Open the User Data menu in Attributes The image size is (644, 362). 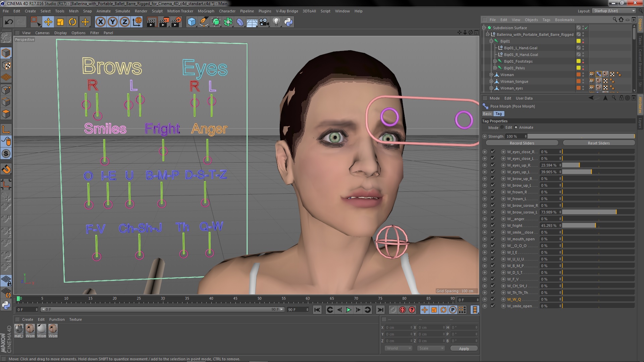[x=524, y=98]
